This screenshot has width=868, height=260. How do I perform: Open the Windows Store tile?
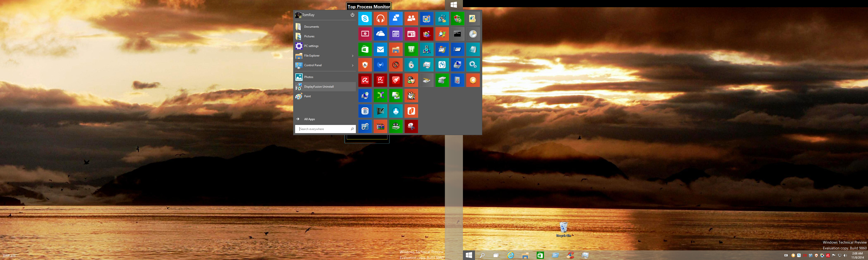click(x=365, y=49)
